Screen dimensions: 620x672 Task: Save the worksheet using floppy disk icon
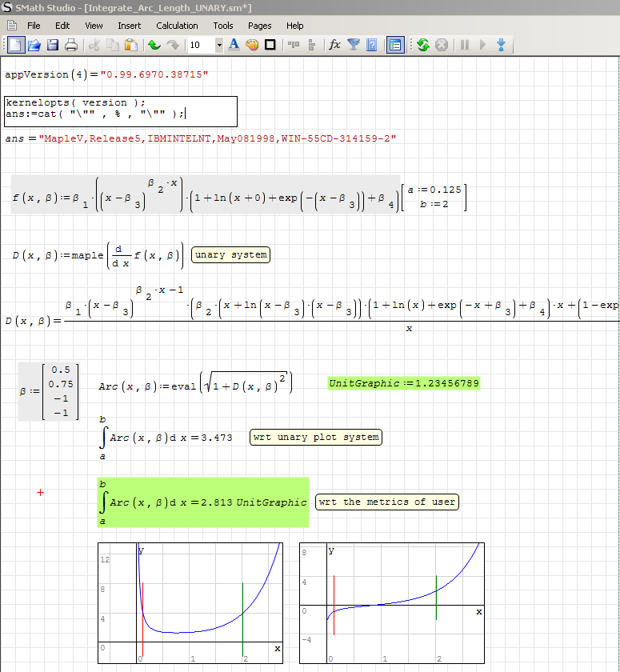click(53, 45)
